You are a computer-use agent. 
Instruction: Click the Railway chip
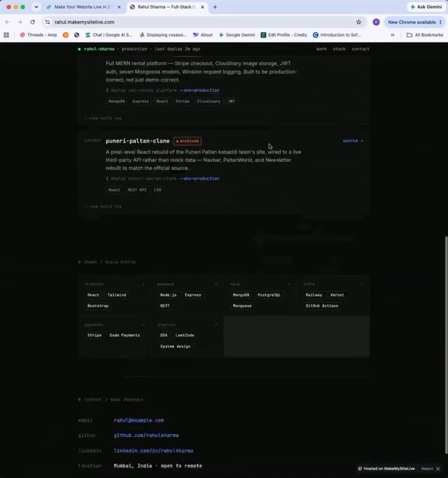314,295
